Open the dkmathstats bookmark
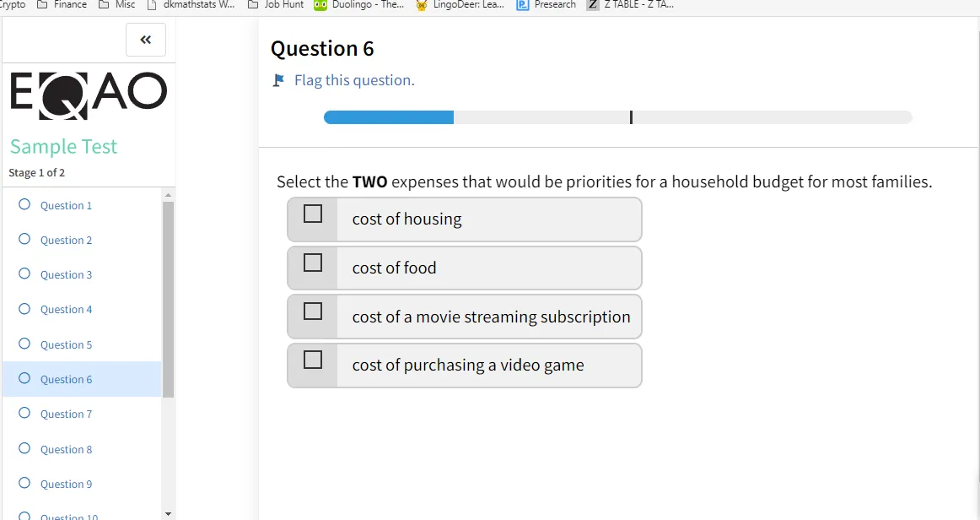This screenshot has height=520, width=980. [x=191, y=4]
